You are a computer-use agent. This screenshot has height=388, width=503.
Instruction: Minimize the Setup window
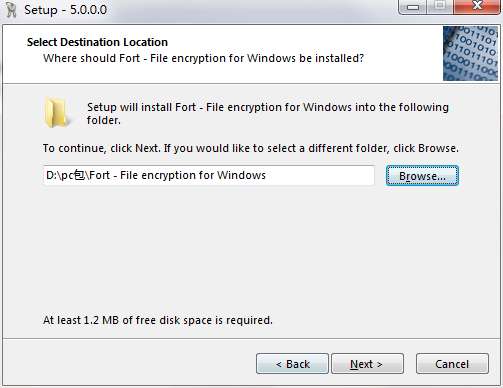coord(413,7)
